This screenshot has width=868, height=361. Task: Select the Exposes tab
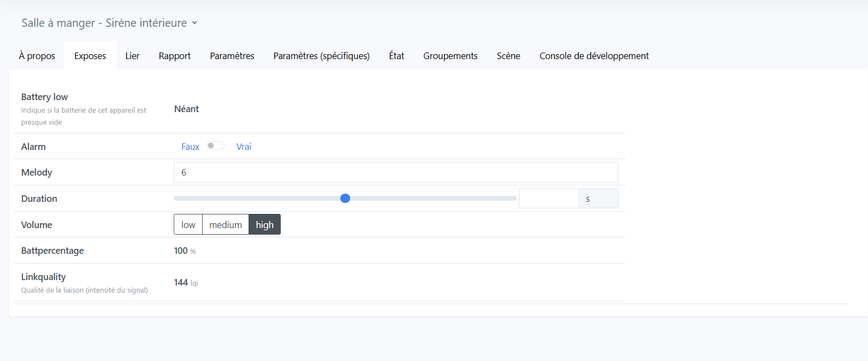90,56
